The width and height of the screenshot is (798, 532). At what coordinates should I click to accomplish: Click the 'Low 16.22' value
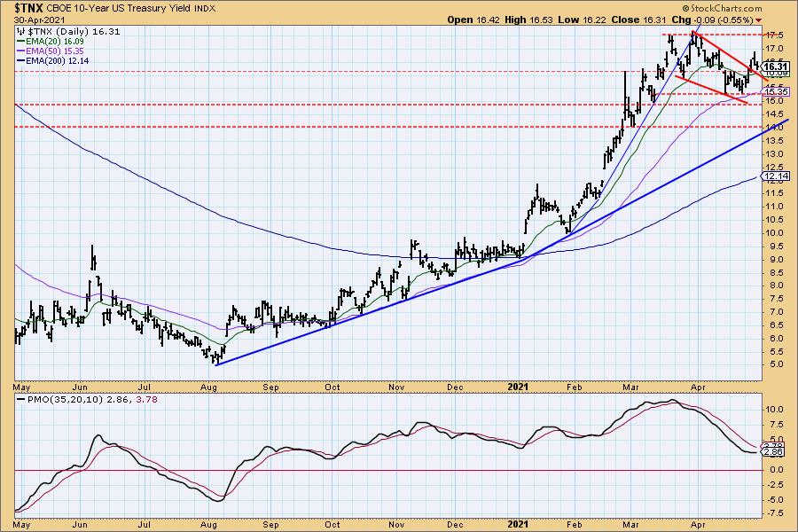click(x=583, y=20)
